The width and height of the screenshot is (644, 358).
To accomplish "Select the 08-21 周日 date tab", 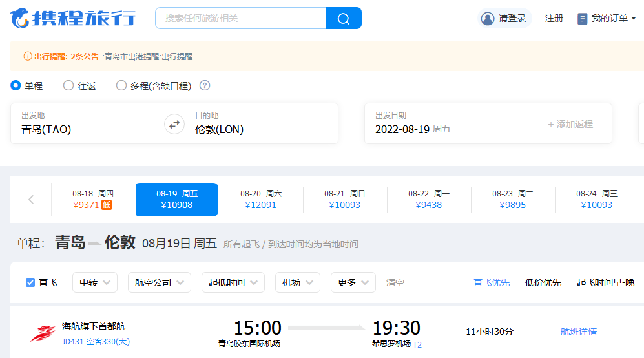I will click(344, 199).
